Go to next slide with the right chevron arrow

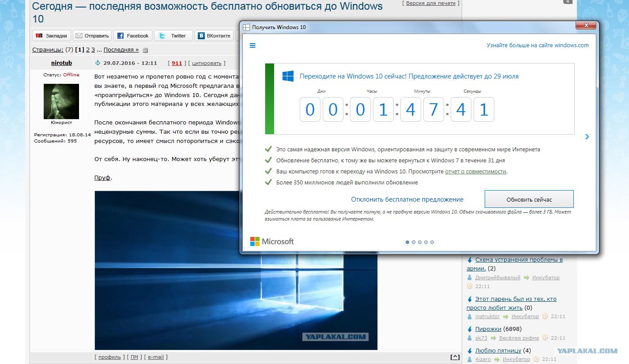pyautogui.click(x=587, y=137)
